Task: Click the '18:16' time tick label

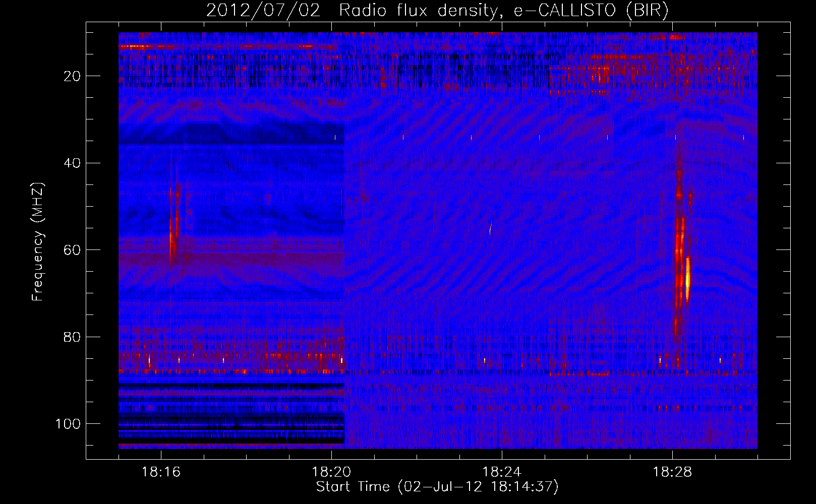Action: 161,472
